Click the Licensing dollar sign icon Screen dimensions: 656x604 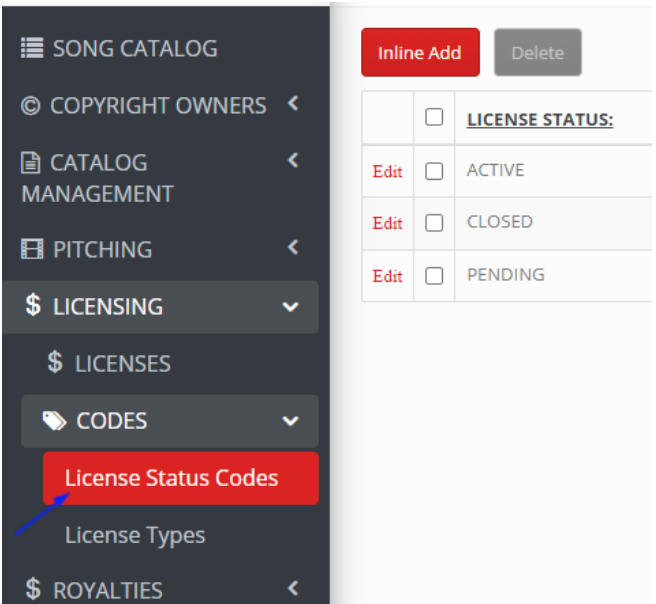click(x=33, y=305)
